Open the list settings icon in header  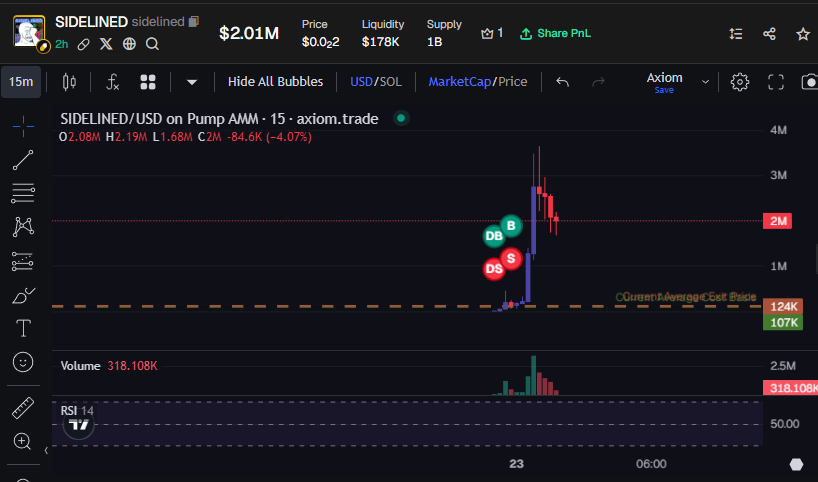(x=736, y=34)
